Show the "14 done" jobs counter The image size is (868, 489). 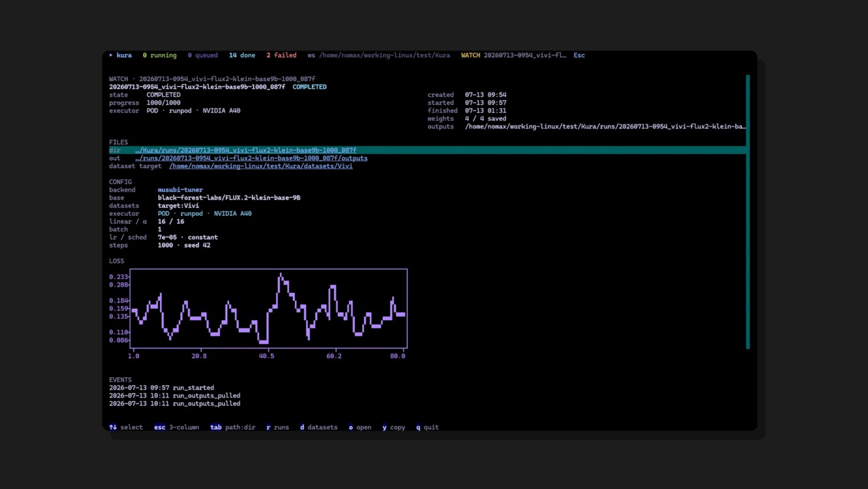coord(242,56)
